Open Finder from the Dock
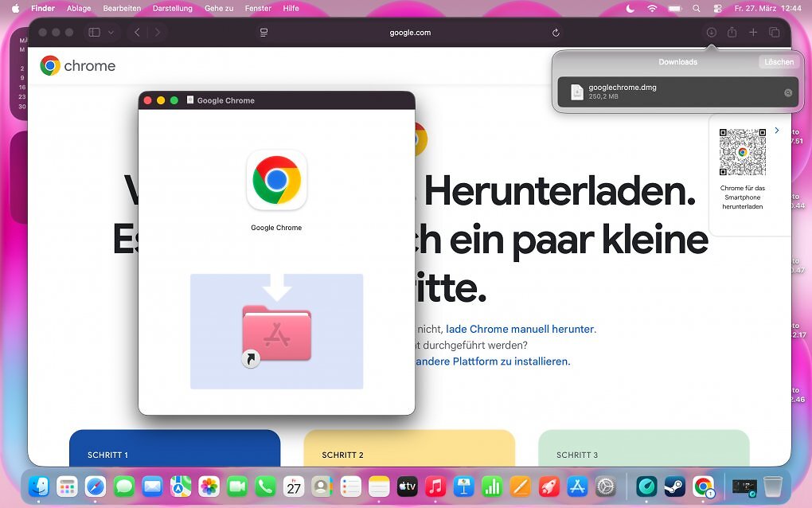This screenshot has width=812, height=508. (x=39, y=487)
